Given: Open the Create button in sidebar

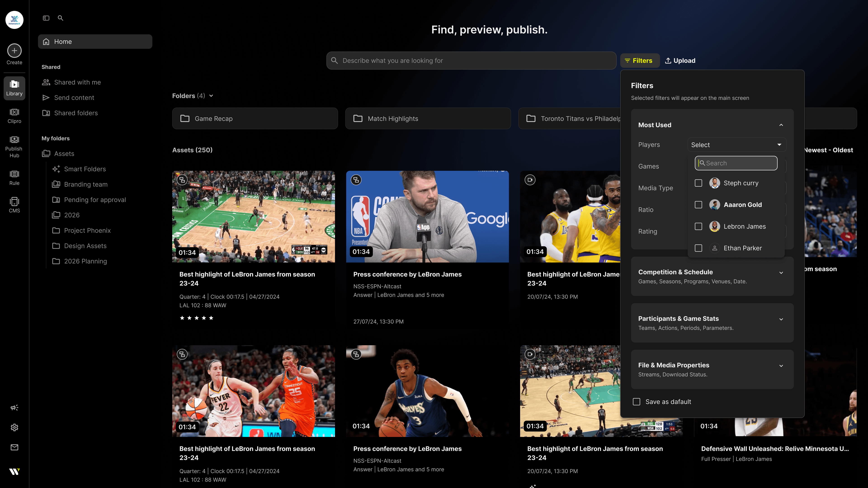Looking at the screenshot, I should pos(14,54).
